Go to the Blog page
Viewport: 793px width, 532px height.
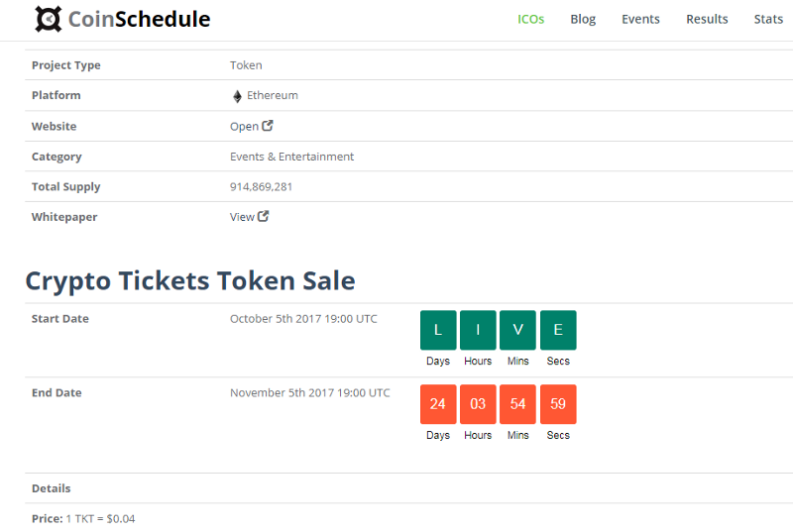tap(583, 19)
